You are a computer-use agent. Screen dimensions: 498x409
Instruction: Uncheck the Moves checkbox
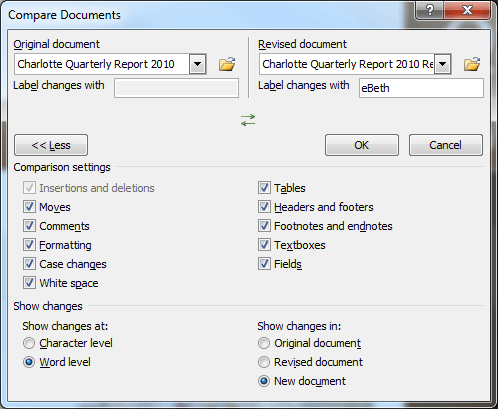tap(29, 207)
